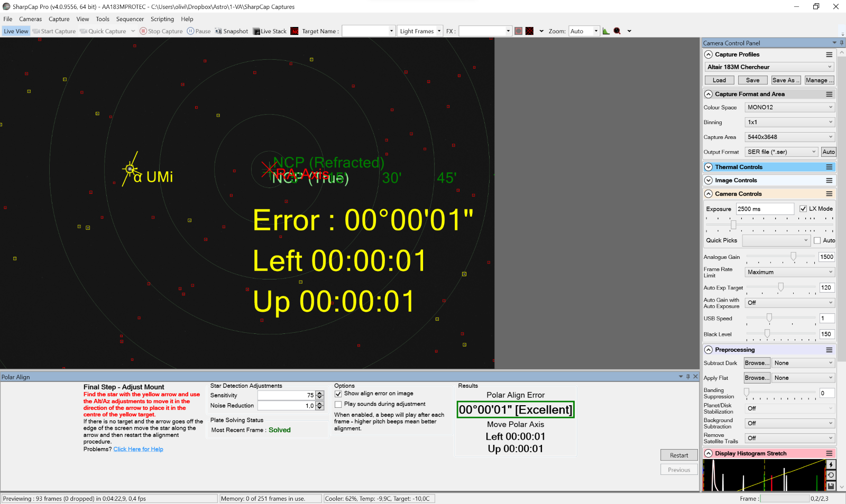Click the Analogue Gain slider handle
Image resolution: width=846 pixels, height=504 pixels.
pos(793,257)
